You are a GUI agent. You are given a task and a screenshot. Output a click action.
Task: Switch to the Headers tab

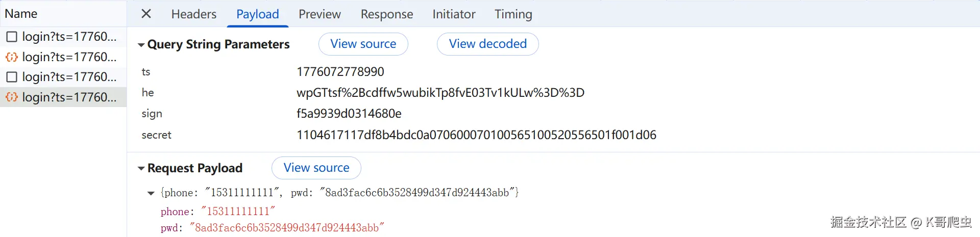point(193,14)
